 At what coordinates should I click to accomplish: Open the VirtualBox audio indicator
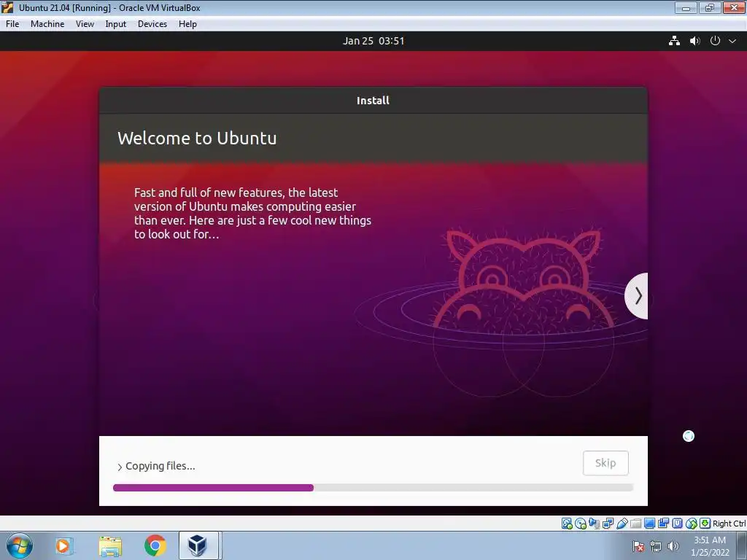coord(594,524)
